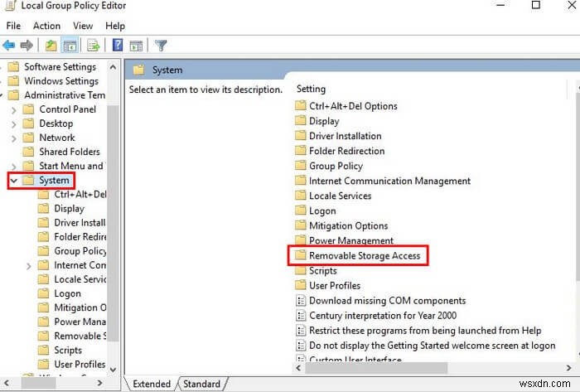Click the Setting column header
The width and height of the screenshot is (580, 392).
pos(312,89)
